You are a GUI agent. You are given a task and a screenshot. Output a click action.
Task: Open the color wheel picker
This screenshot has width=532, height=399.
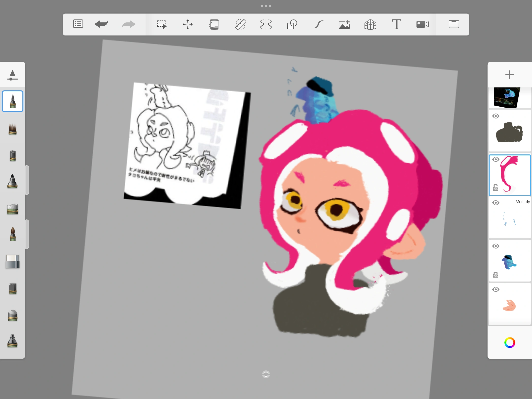[509, 342]
